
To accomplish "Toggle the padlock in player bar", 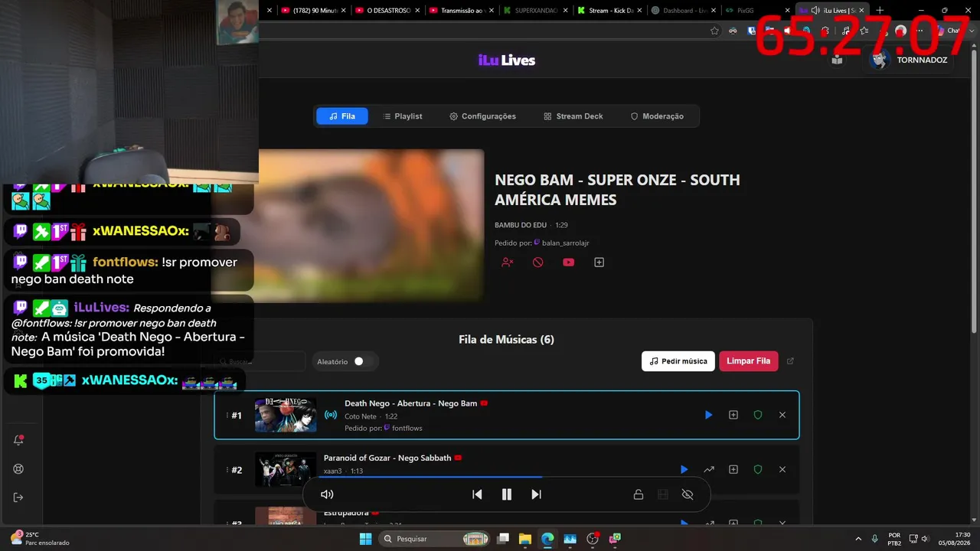I will 638,494.
